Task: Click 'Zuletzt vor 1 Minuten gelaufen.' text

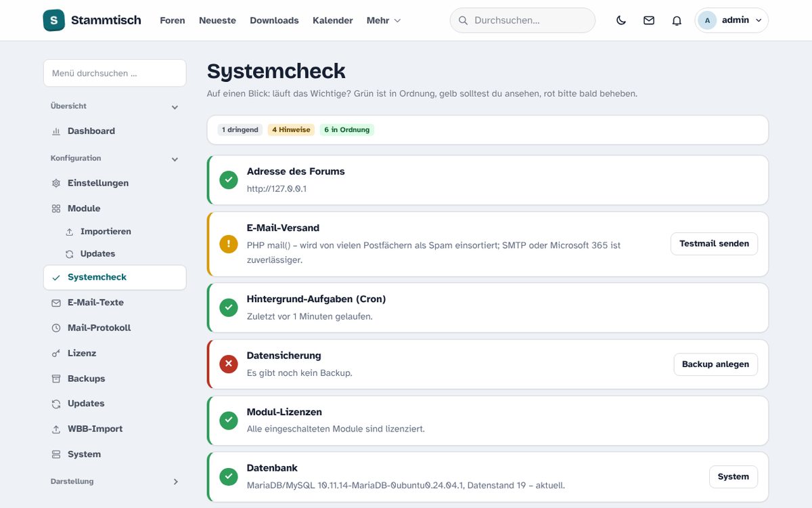Action: (x=310, y=316)
